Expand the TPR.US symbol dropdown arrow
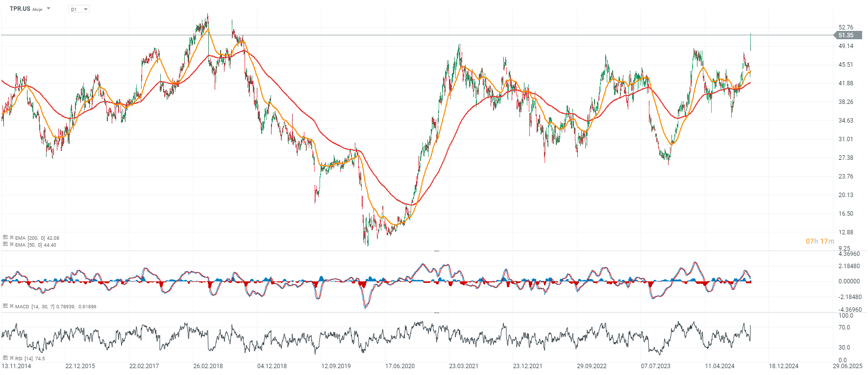Screen dimensions: 868x375 (49, 9)
